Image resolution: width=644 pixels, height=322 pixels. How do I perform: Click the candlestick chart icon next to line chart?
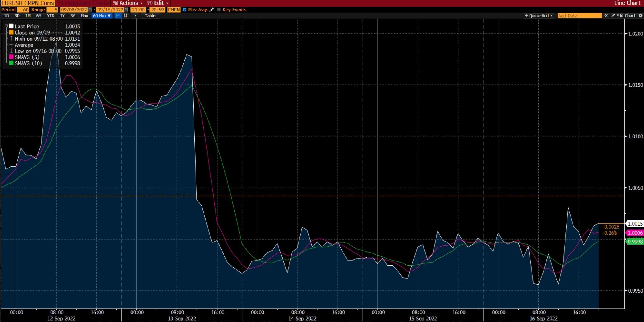[126, 16]
